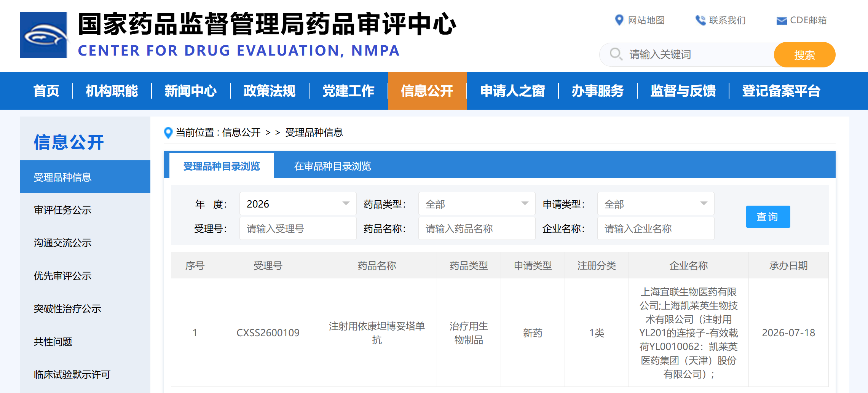Click the breadcrumb location pin icon
Image resolution: width=868 pixels, height=393 pixels.
point(168,133)
